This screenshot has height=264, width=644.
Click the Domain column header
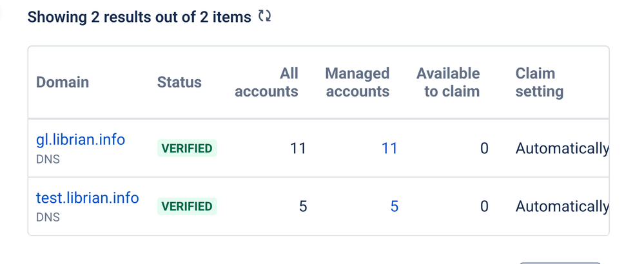click(63, 82)
